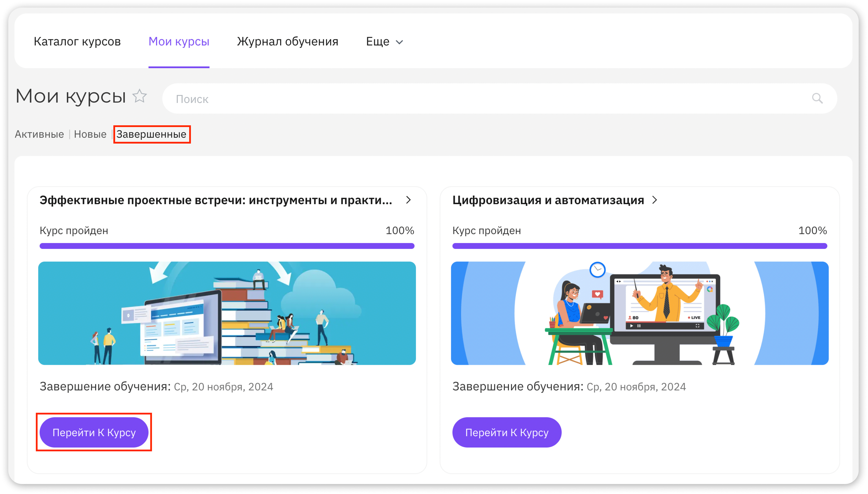Click 100% label on Цифровизация и автоматизация card

point(813,230)
